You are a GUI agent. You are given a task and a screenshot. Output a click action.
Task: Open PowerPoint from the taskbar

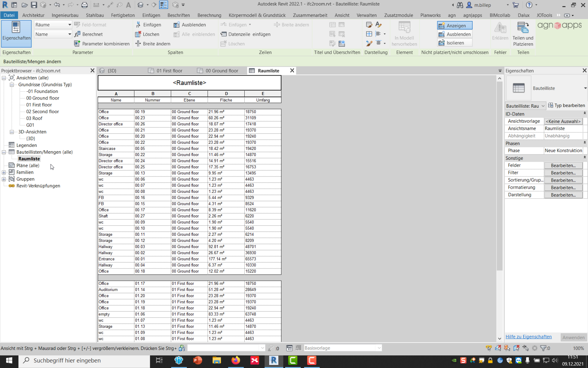(x=197, y=361)
